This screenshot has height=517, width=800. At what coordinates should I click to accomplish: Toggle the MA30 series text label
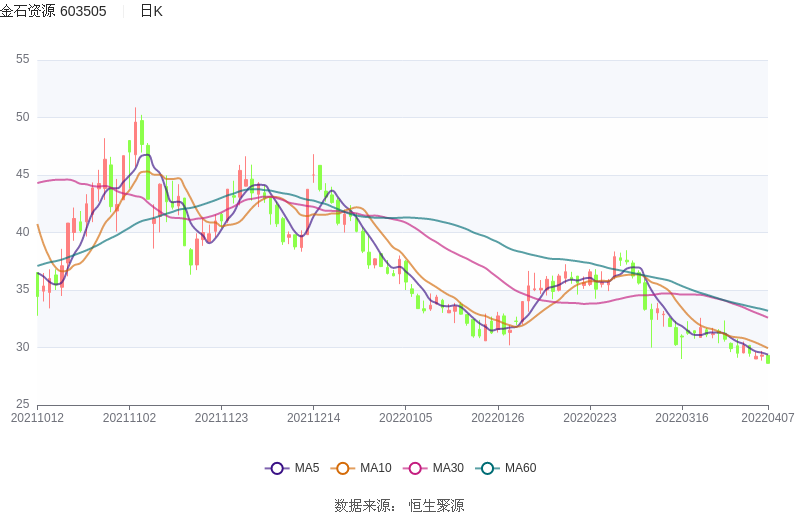tap(447, 468)
